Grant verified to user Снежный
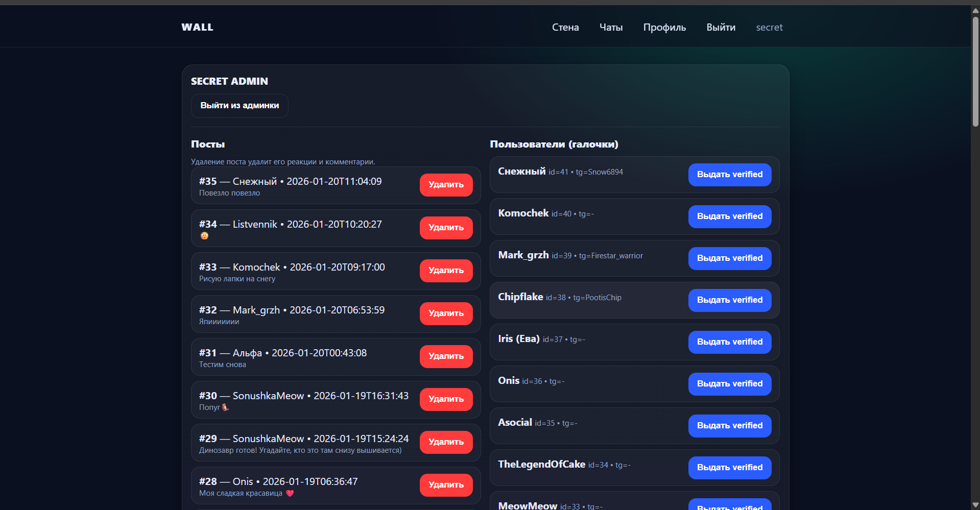The image size is (980, 510). [729, 175]
